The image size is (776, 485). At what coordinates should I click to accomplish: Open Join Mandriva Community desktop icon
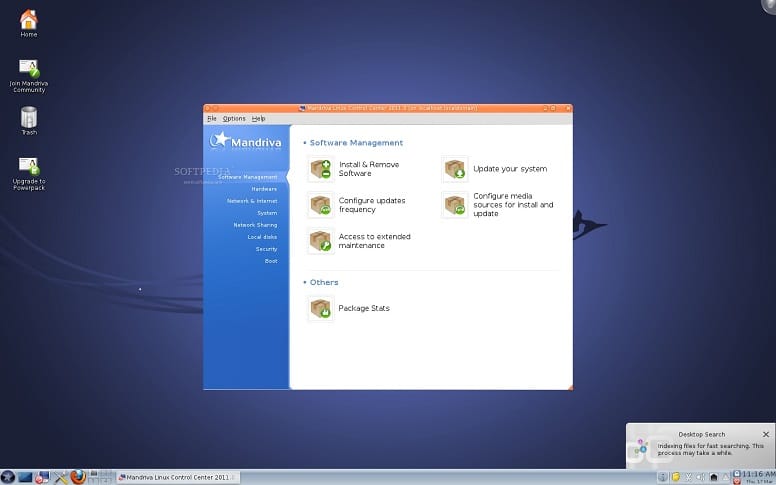click(29, 76)
